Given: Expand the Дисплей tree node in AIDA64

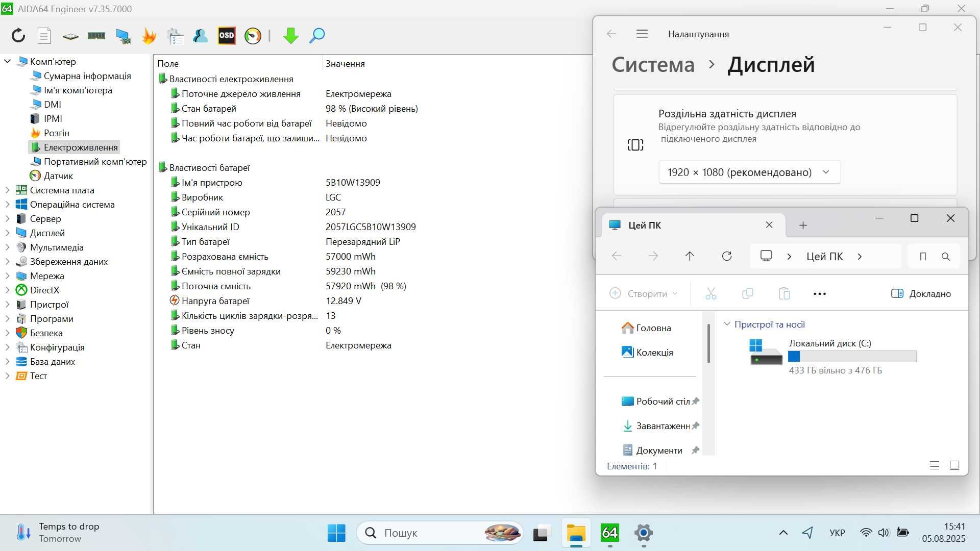Looking at the screenshot, I should click(8, 233).
